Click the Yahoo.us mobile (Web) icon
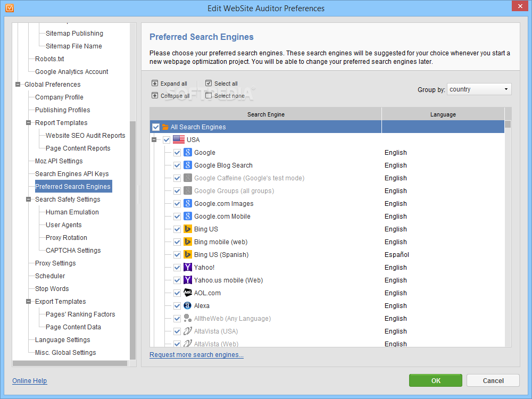Screen dimensions: 532x399 point(188,280)
